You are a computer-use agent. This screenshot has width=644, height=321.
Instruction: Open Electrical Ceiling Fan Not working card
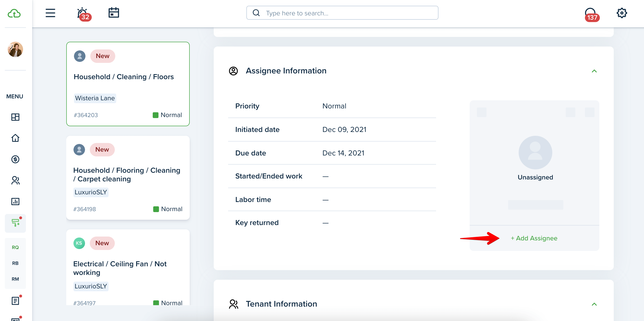pos(128,268)
